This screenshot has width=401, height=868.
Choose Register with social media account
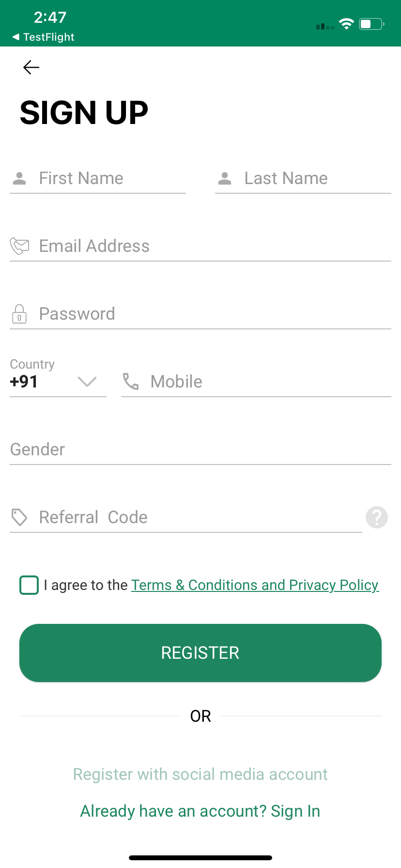tap(200, 774)
